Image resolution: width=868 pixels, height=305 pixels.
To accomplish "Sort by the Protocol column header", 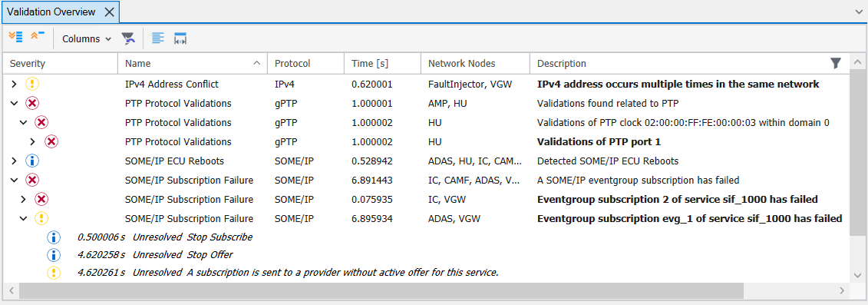I will tap(306, 63).
